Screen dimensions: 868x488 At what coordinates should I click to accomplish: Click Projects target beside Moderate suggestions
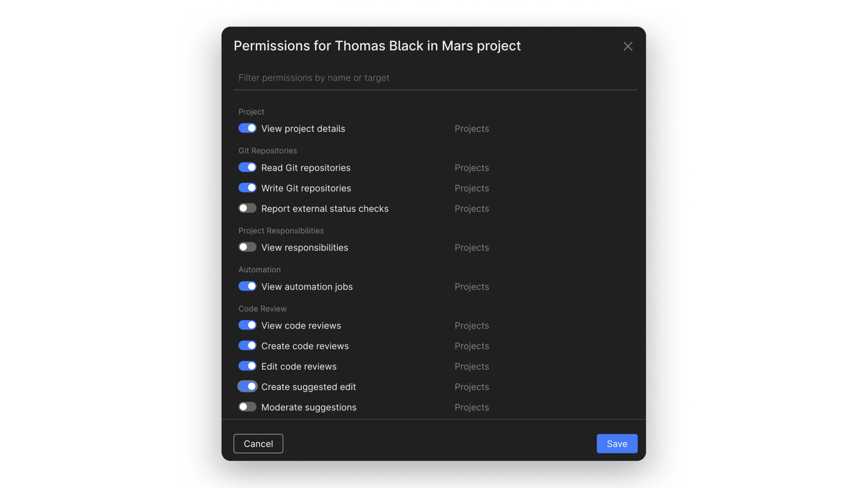click(472, 407)
